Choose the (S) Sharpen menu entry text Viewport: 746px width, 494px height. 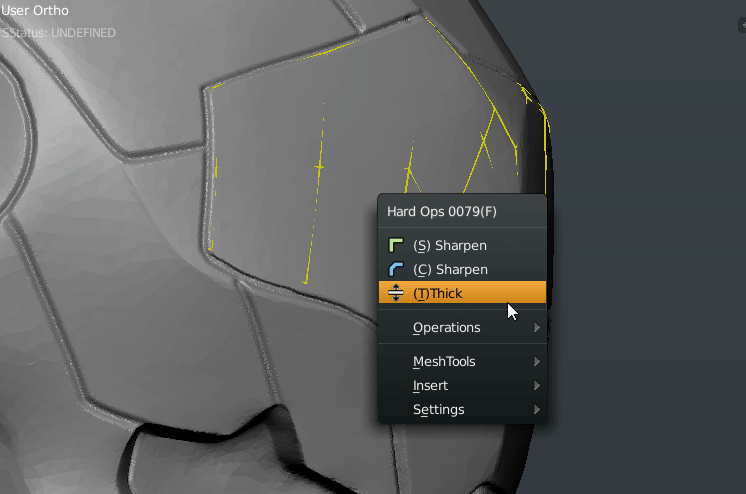[450, 245]
